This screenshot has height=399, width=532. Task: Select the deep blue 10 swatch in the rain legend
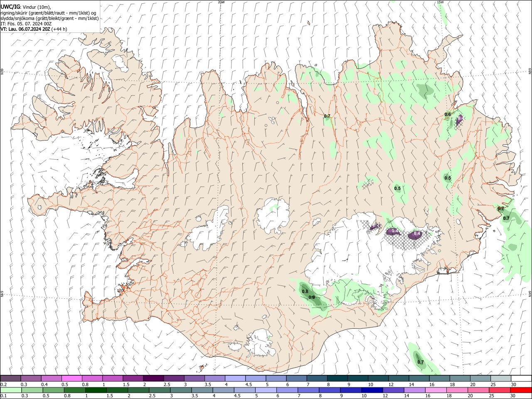tap(371, 390)
